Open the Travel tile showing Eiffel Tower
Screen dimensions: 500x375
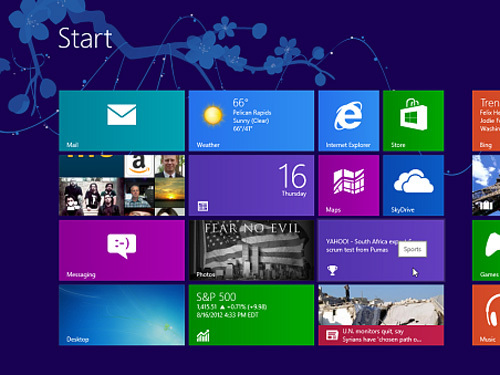click(486, 185)
